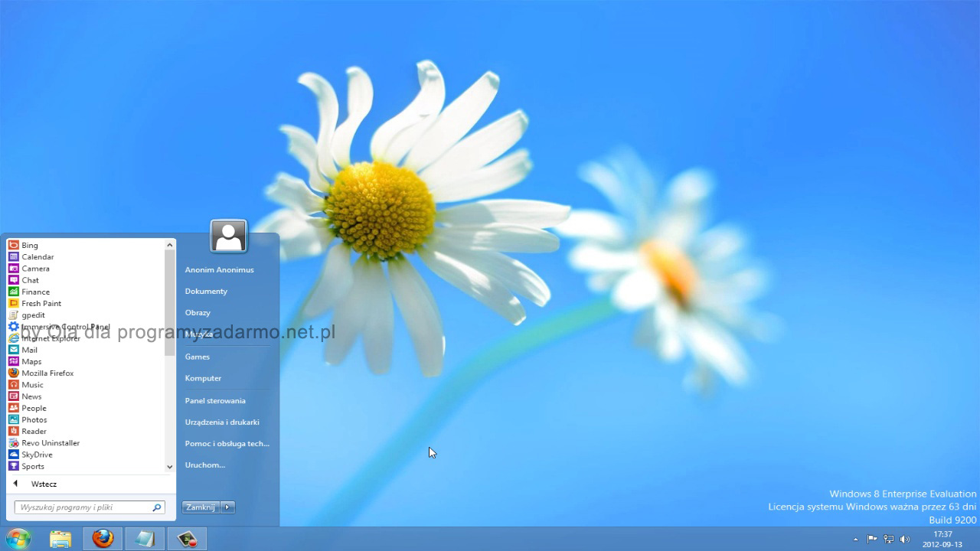Open the Games menu entry

[x=197, y=357]
